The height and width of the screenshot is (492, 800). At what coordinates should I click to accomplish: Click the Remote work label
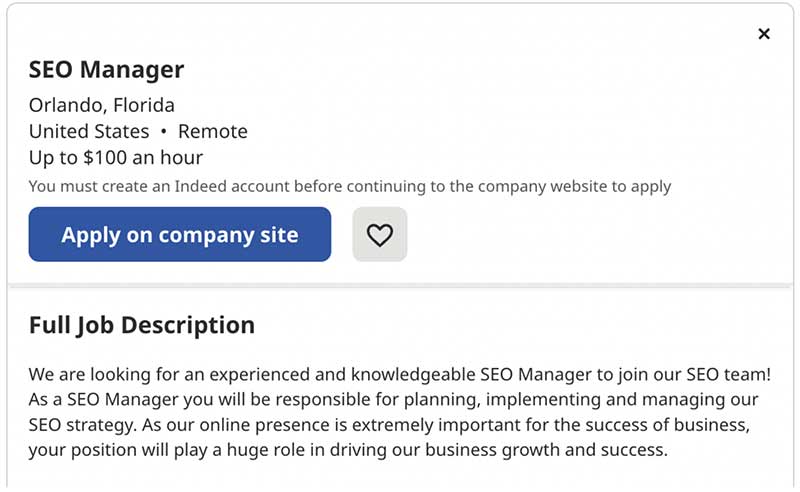[x=213, y=131]
